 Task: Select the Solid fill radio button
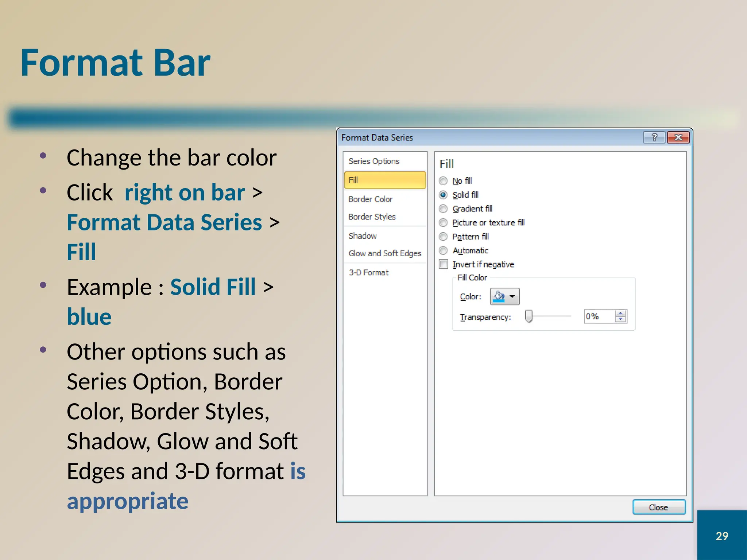(x=443, y=195)
